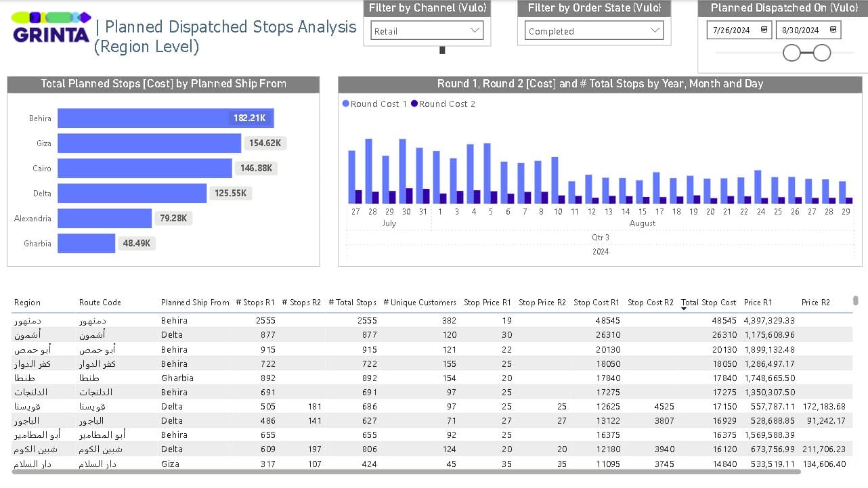Image resolution: width=868 pixels, height=488 pixels.
Task: Click the Round 1, Round 2 chart title
Action: pos(600,84)
